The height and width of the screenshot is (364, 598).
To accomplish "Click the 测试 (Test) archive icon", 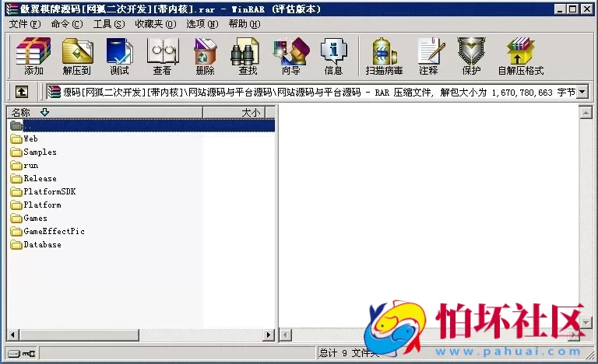I will point(119,55).
